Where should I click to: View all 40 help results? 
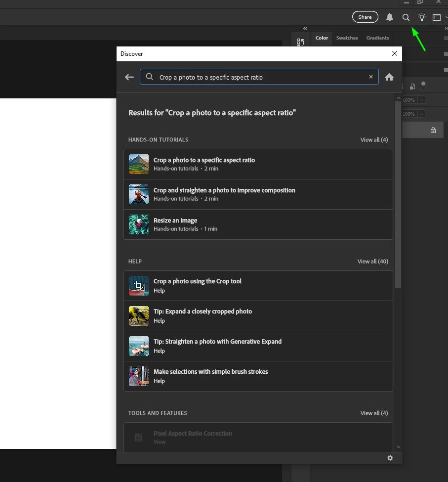click(373, 262)
